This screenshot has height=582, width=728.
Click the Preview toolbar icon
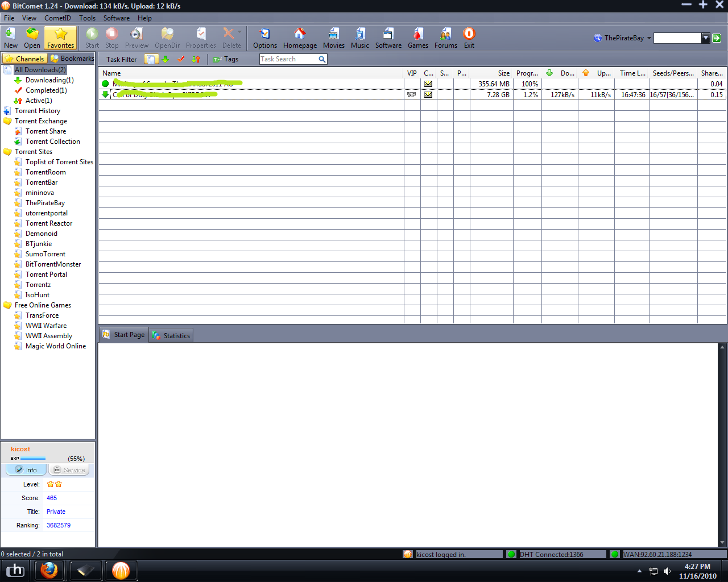[x=136, y=38]
